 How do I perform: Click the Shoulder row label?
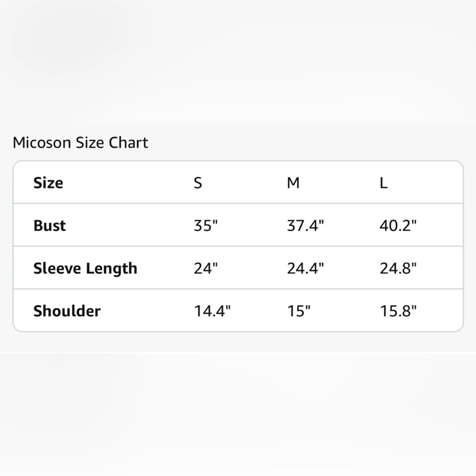pyautogui.click(x=67, y=311)
